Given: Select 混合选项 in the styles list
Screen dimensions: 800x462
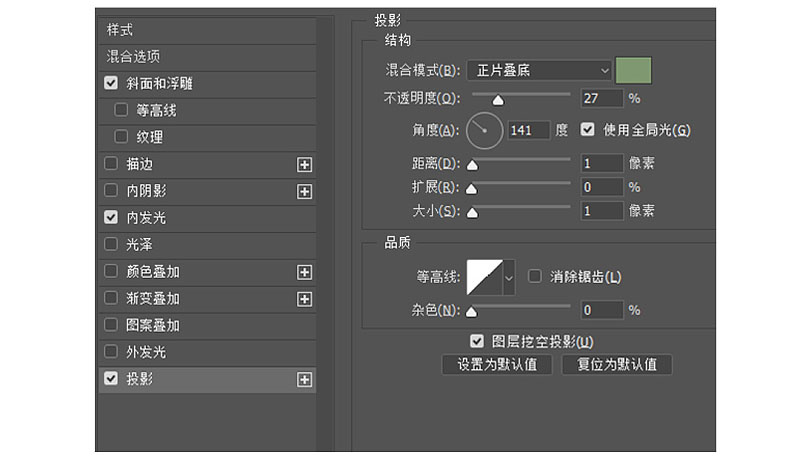Looking at the screenshot, I should click(x=207, y=57).
